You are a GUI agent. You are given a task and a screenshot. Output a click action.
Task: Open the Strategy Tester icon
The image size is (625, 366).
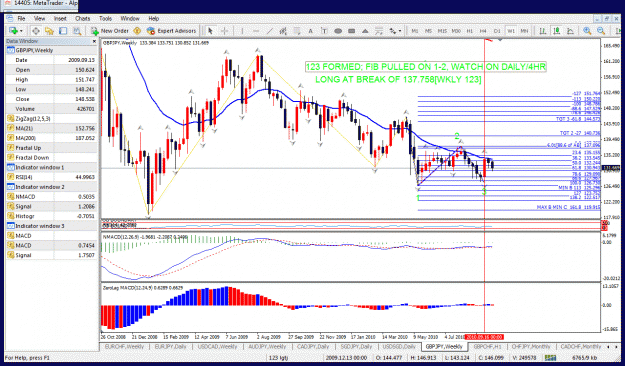pyautogui.click(x=77, y=31)
